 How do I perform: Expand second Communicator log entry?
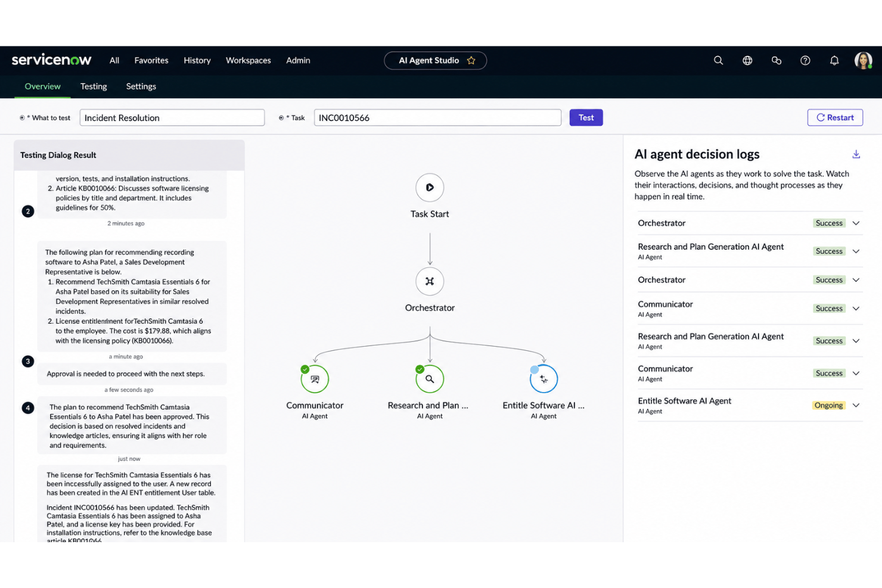[856, 374]
